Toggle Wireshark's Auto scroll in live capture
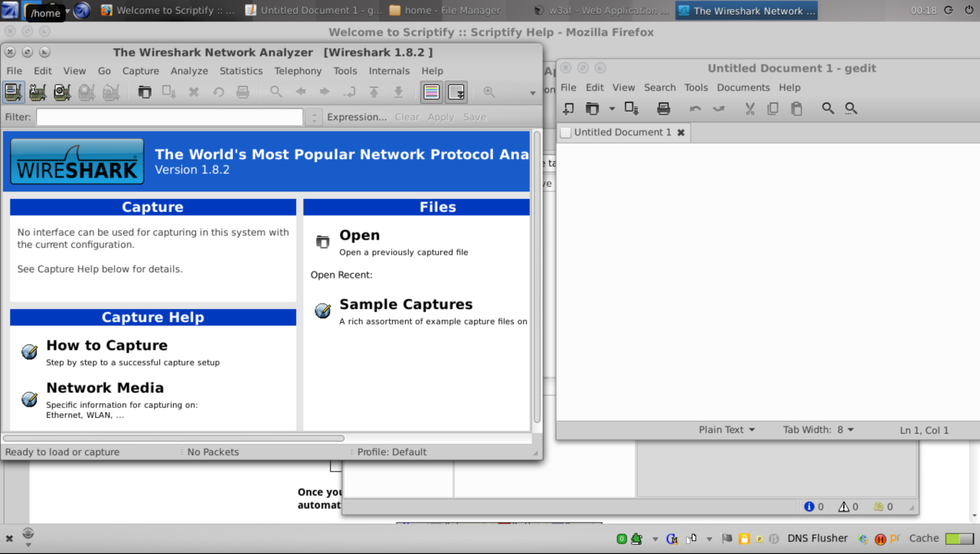 [x=456, y=93]
